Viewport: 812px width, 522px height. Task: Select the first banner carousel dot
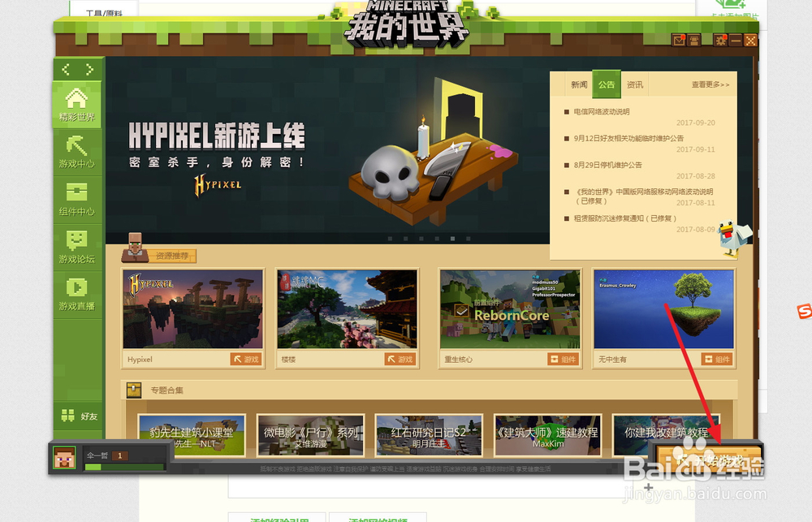(391, 239)
